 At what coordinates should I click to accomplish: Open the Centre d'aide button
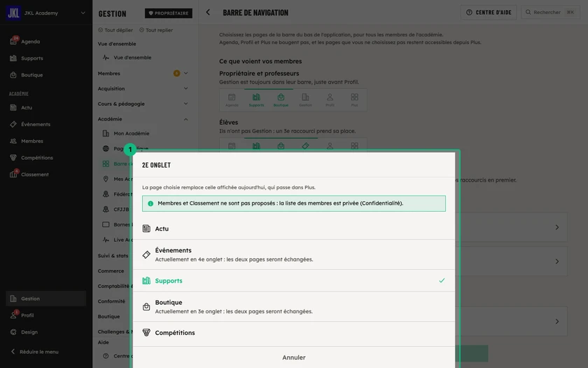coord(489,13)
